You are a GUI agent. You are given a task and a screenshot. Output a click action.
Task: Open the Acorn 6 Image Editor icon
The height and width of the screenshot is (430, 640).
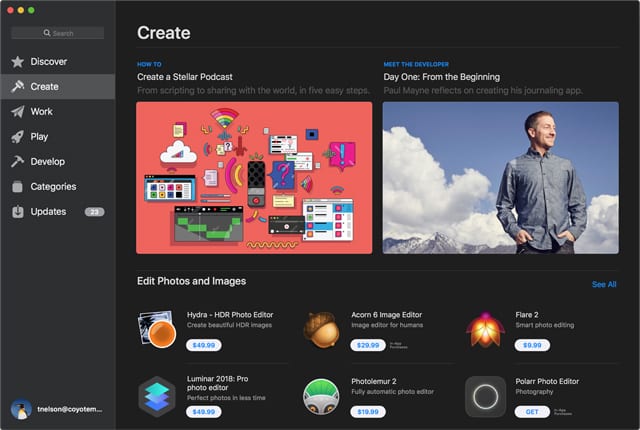[321, 330]
